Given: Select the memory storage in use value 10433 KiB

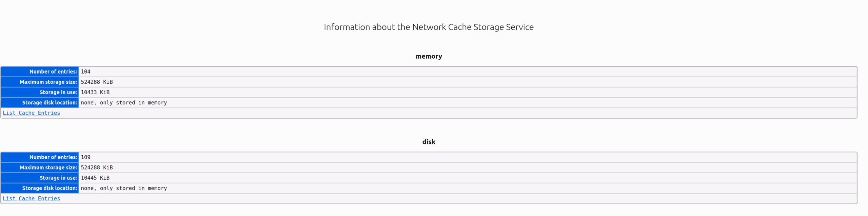Looking at the screenshot, I should coord(95,92).
